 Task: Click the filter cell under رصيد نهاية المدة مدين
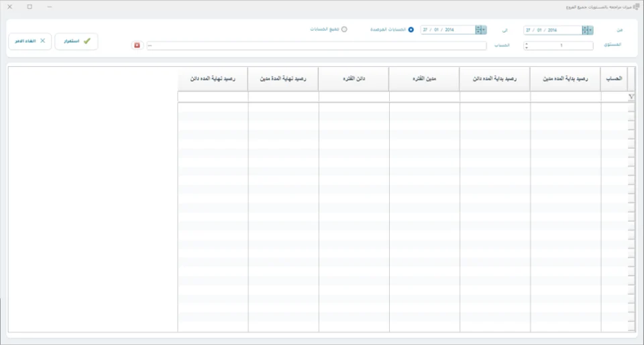[283, 97]
